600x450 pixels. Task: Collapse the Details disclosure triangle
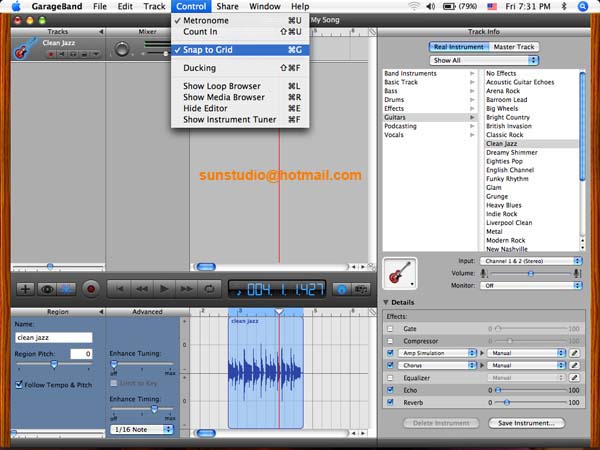click(x=386, y=302)
